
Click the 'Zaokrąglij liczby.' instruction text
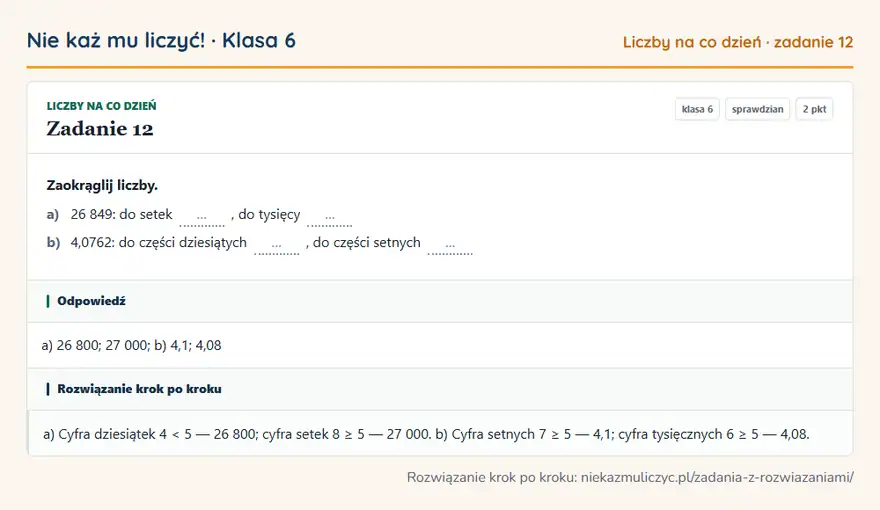[x=102, y=185]
